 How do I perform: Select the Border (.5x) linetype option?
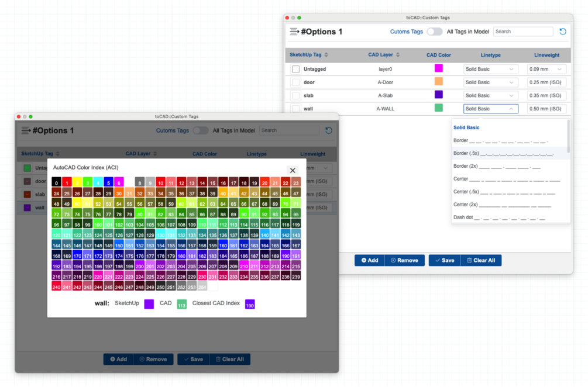pyautogui.click(x=509, y=153)
